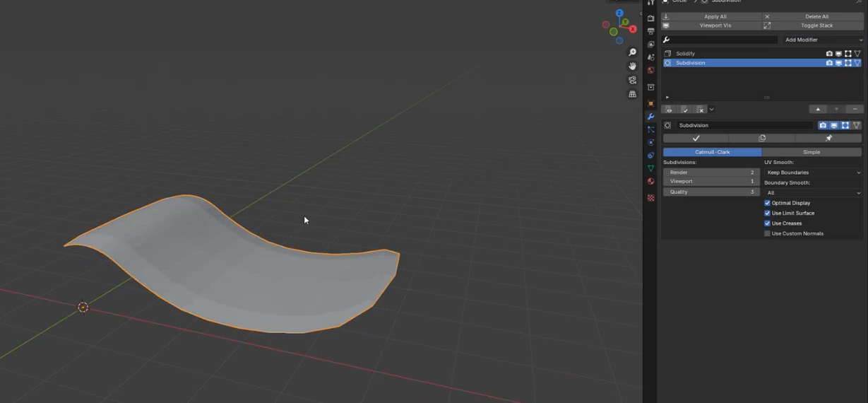This screenshot has width=868, height=403.
Task: Click the green Y axis on navigation gizmo
Action: click(x=625, y=23)
